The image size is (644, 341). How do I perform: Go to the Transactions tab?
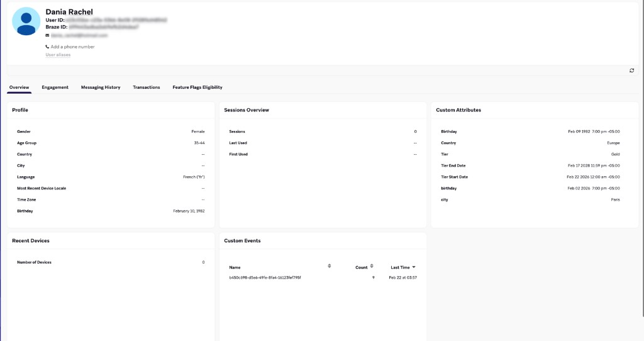click(146, 87)
